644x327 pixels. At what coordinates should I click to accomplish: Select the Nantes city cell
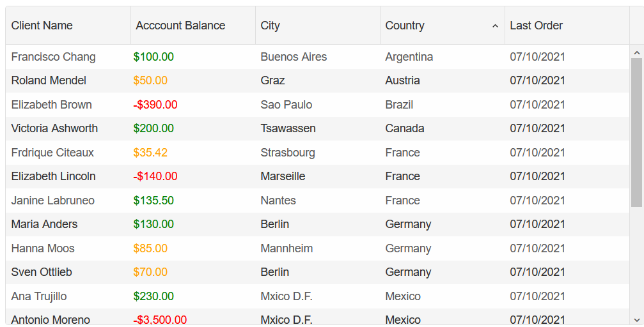click(278, 201)
